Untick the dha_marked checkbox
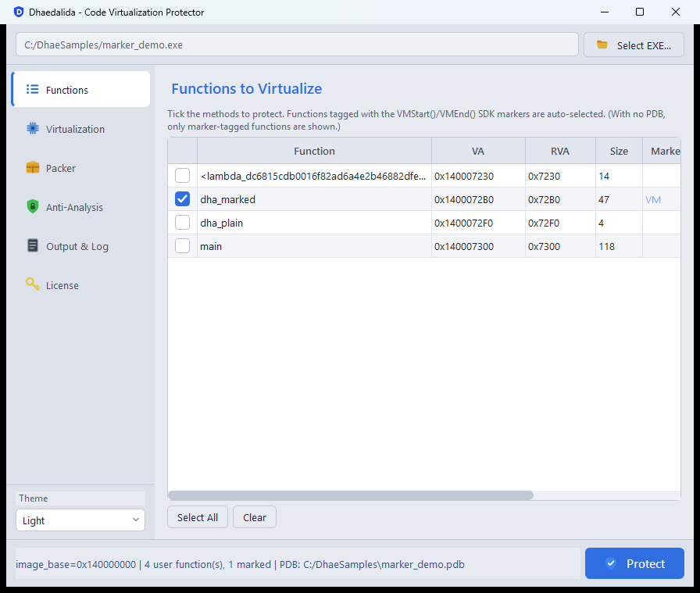Screen dimensions: 700x593 (182, 199)
